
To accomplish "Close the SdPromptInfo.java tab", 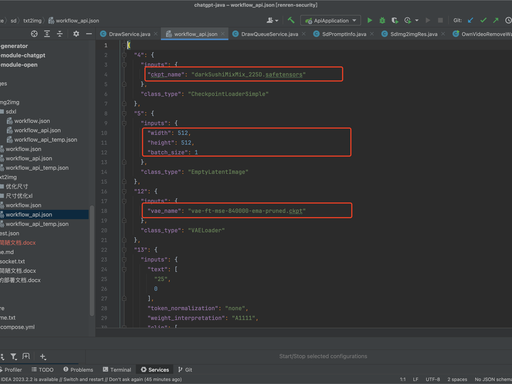I will tap(372, 34).
